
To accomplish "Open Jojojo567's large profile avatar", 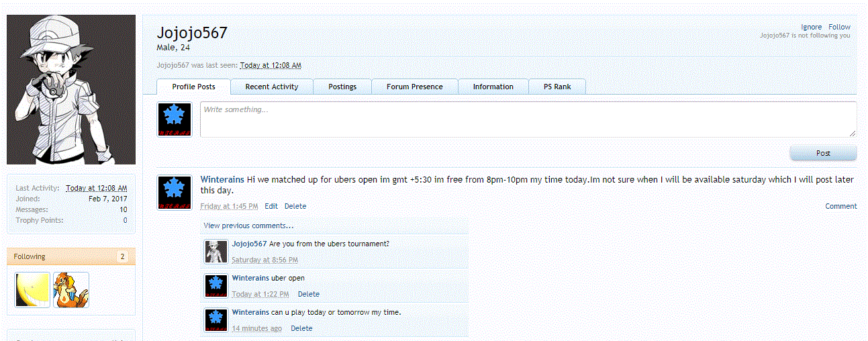I will [71, 91].
